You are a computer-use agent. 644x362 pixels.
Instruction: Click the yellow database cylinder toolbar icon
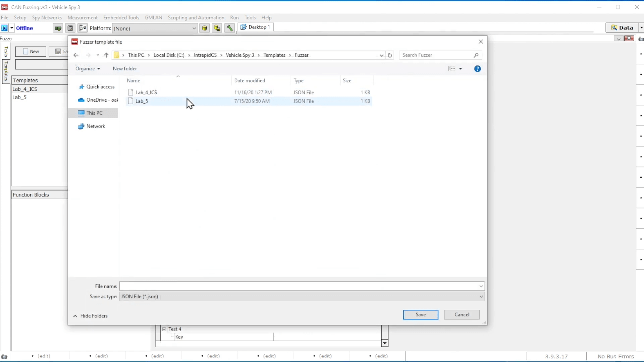click(x=204, y=28)
